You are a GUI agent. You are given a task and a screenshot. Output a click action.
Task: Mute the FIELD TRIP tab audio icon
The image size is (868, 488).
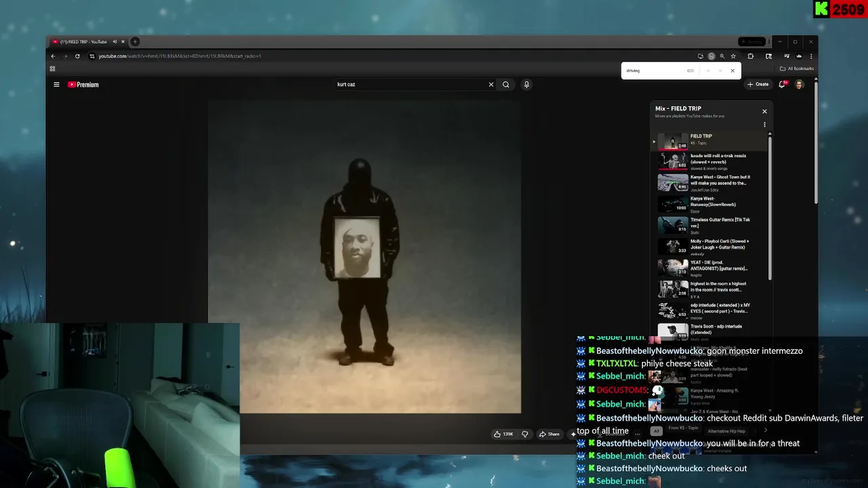(115, 42)
